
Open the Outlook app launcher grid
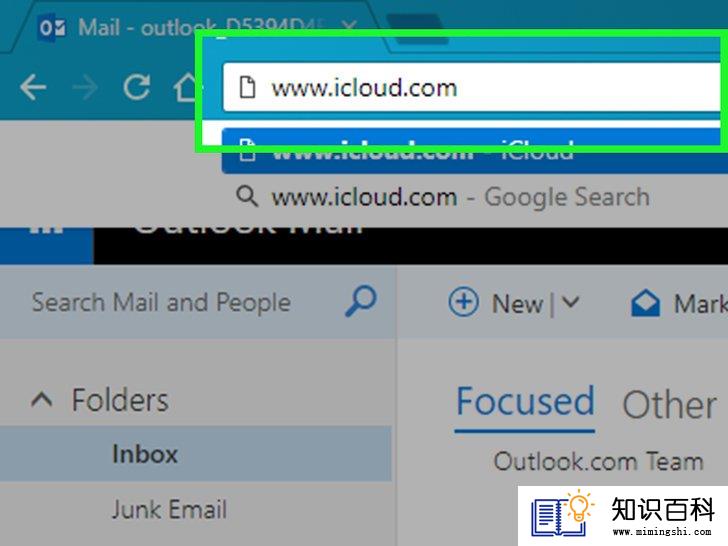[46, 229]
